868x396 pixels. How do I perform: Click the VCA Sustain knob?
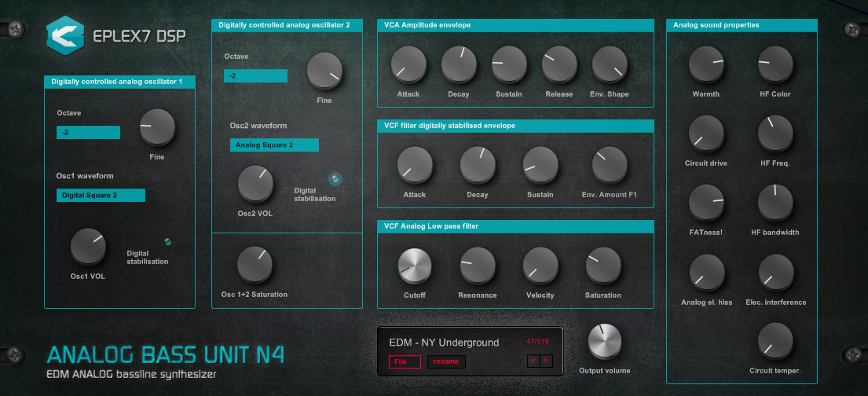(509, 64)
